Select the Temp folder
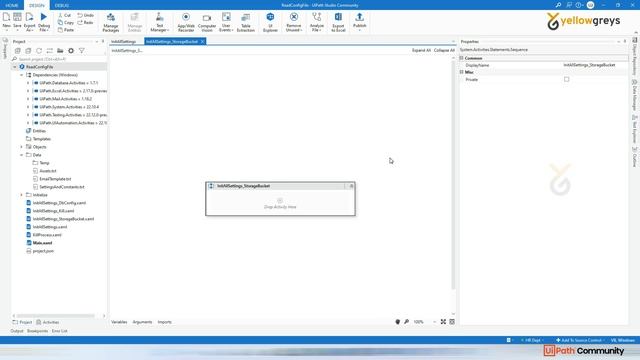This screenshot has height=360, width=640. point(41,163)
